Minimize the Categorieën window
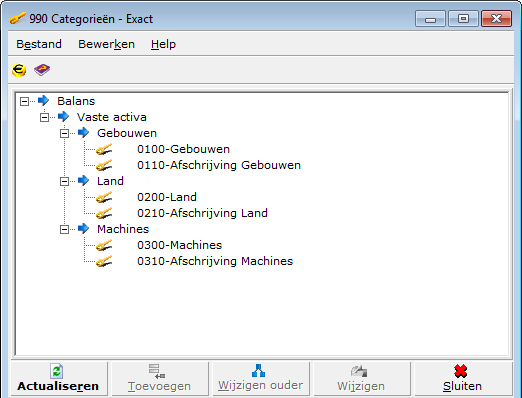This screenshot has height=398, width=522. point(430,19)
